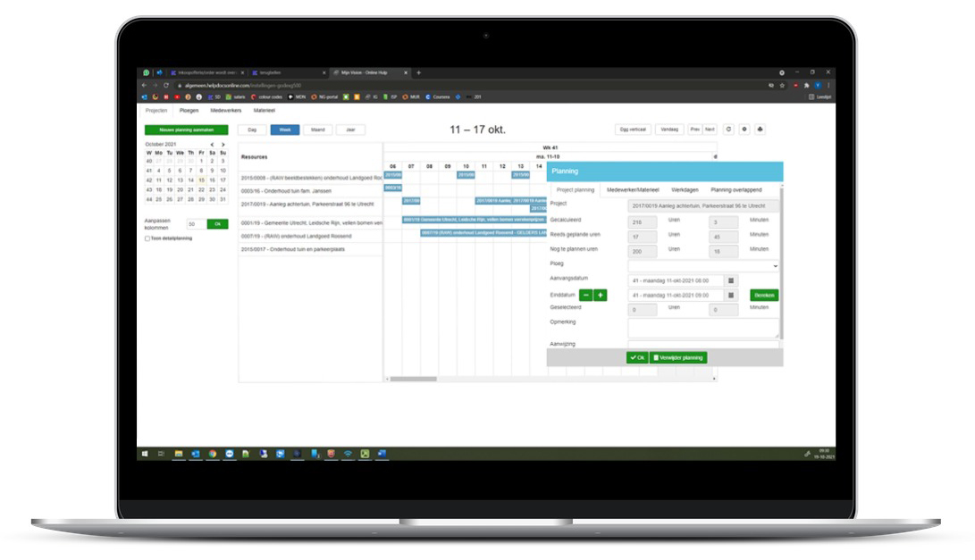Open calendar picker for Aanvangsdatum
975x560 pixels.
(730, 280)
